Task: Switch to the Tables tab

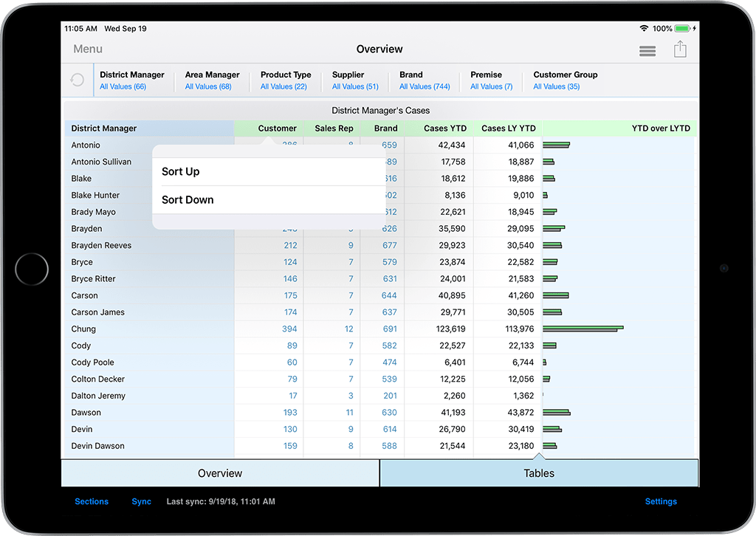Action: pyautogui.click(x=539, y=473)
